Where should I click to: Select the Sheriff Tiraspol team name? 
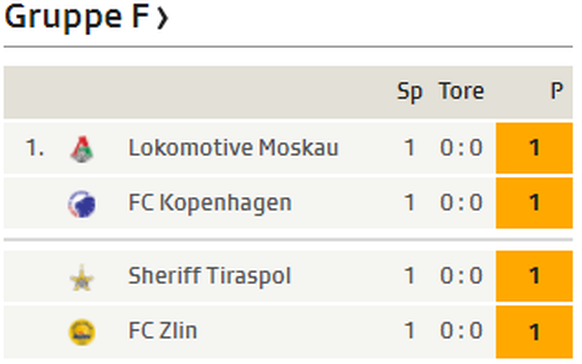coord(209,276)
